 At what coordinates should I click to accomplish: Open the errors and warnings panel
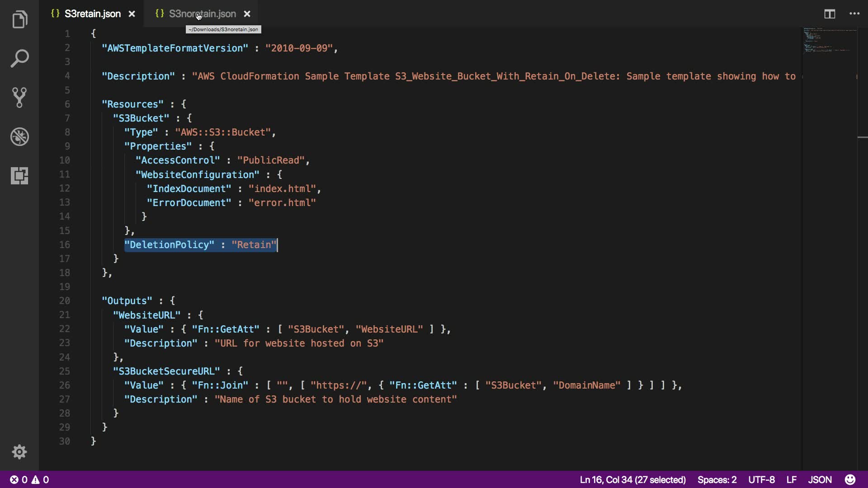tap(29, 479)
